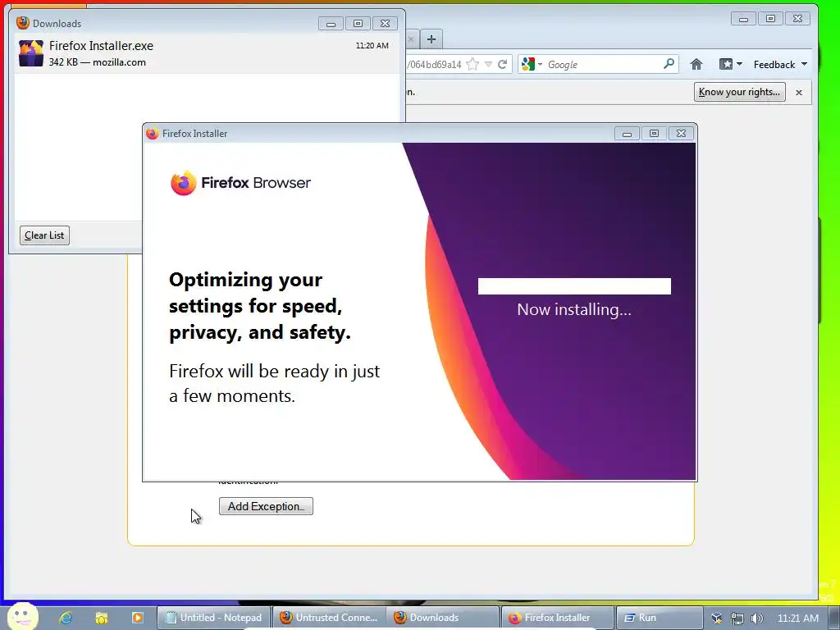Click the Firefox Installer title bar icon
840x630 pixels.
click(152, 134)
